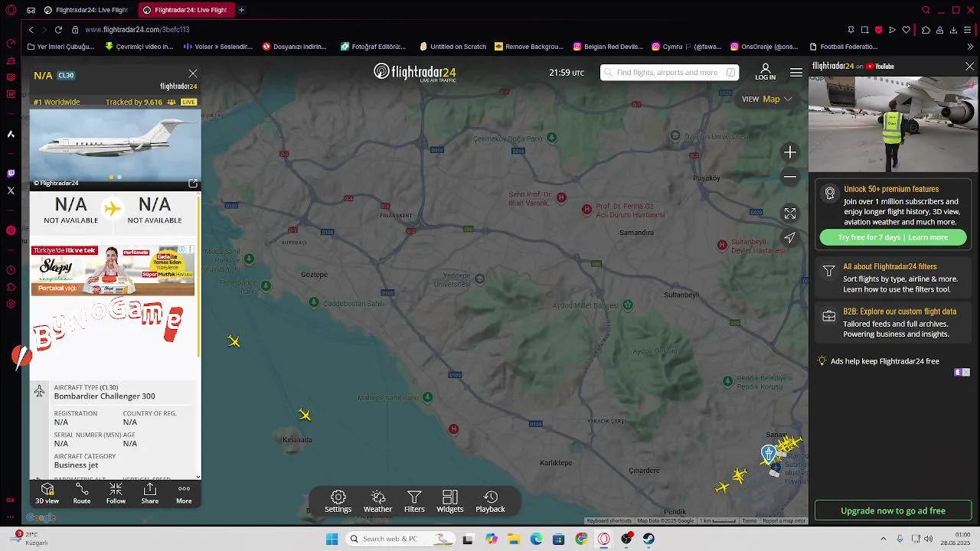
Task: Click Pendik Belediyesi Koru park marker
Action: 728,380
